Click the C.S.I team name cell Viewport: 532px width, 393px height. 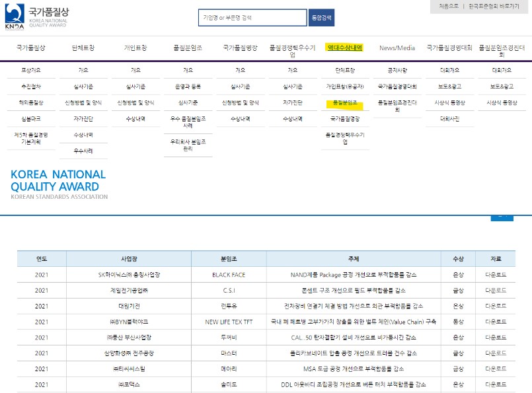(229, 290)
